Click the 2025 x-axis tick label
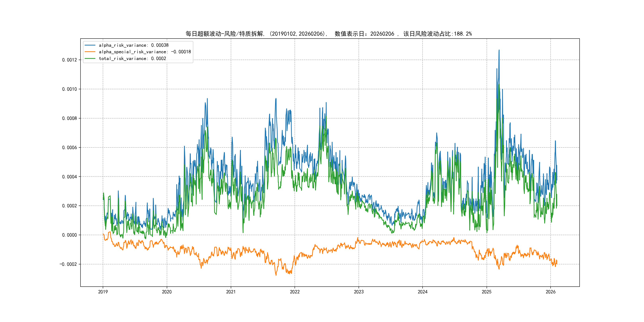This screenshot has width=644, height=322. pyautogui.click(x=487, y=292)
